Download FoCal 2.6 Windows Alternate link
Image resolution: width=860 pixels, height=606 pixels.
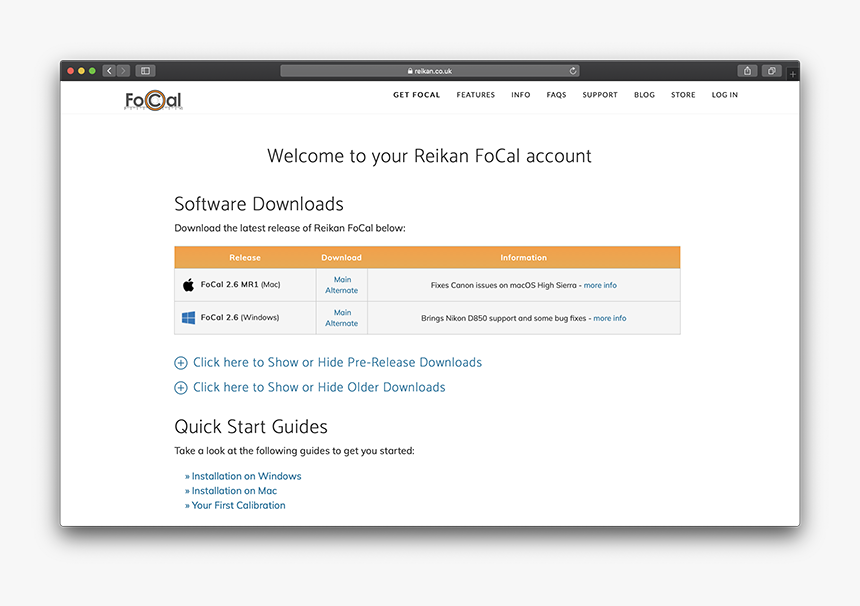click(341, 323)
